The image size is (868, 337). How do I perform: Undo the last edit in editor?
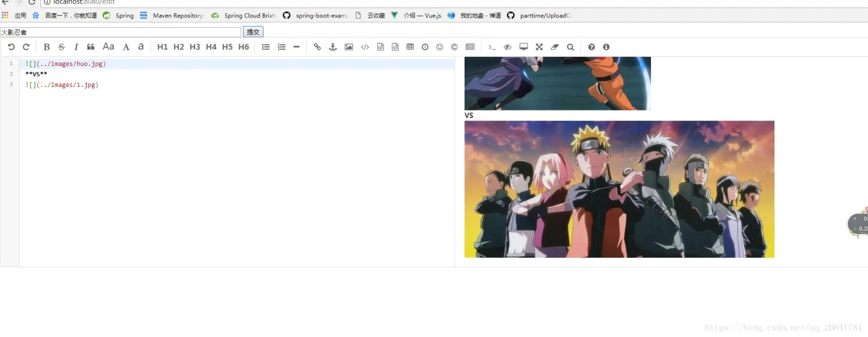[x=11, y=47]
